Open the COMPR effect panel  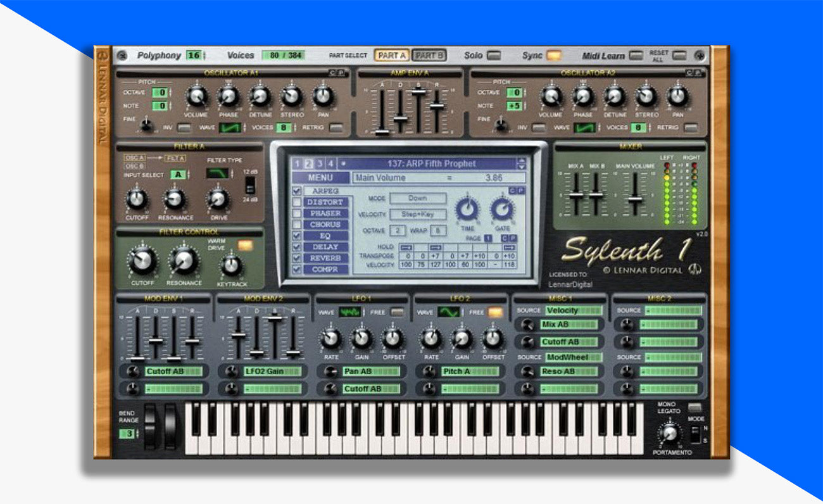point(325,270)
